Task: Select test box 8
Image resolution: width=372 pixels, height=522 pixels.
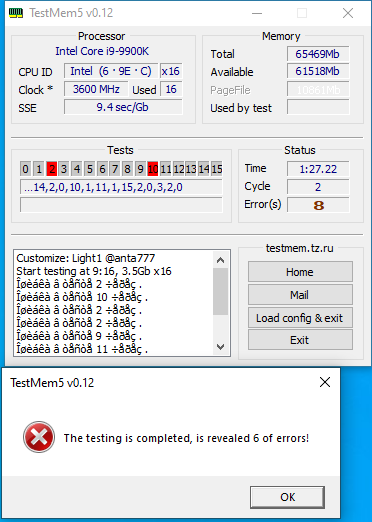Action: pyautogui.click(x=127, y=169)
